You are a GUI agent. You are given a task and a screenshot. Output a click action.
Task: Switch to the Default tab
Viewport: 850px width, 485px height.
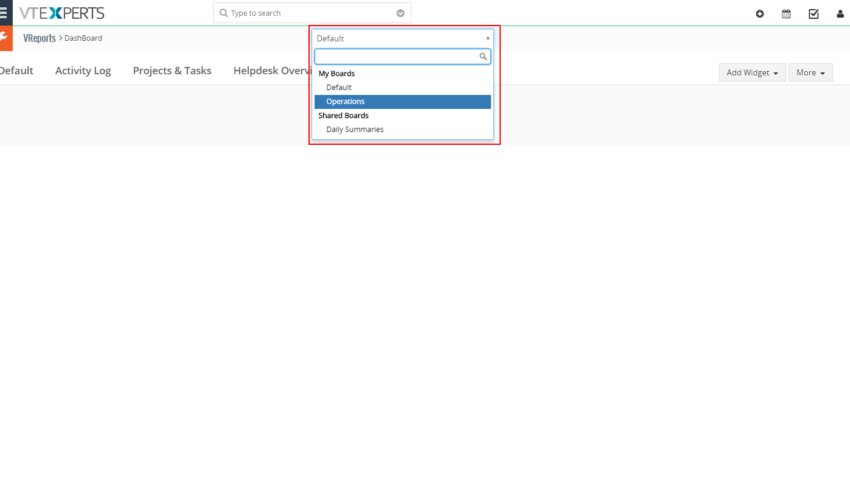click(x=16, y=70)
